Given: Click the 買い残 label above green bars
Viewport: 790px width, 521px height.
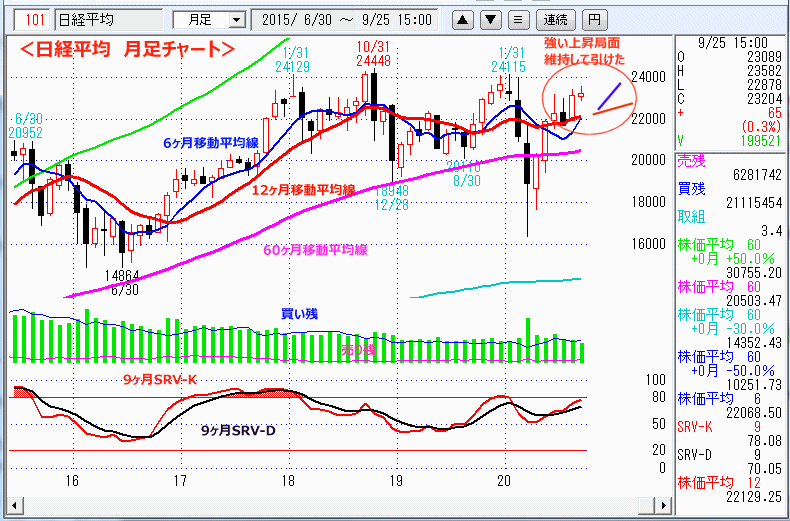Looking at the screenshot, I should click(x=299, y=314).
